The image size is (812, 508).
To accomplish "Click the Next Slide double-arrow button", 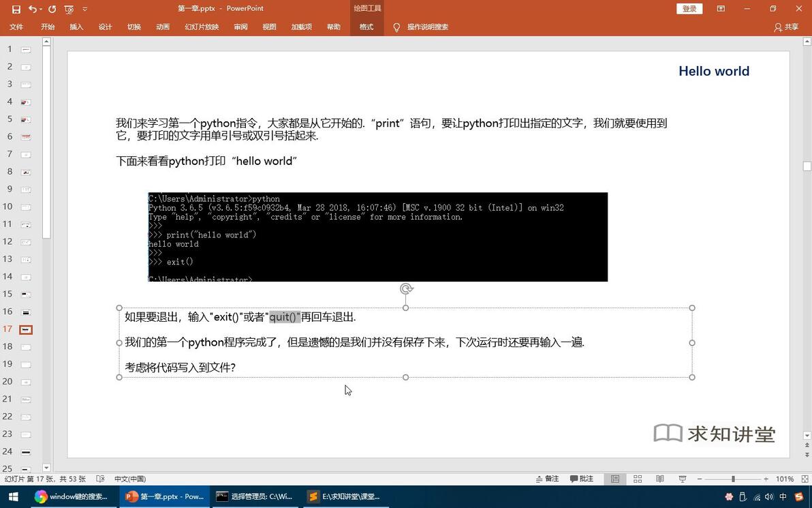I will (x=807, y=455).
